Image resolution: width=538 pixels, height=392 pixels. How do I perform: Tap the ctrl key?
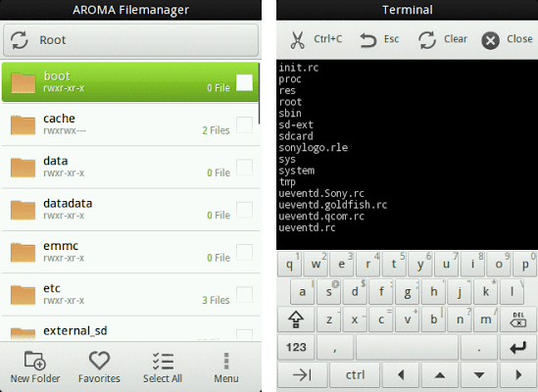point(355,375)
